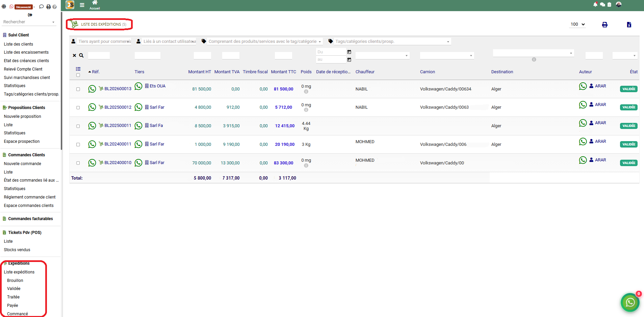Click the notifications bell icon
This screenshot has height=317, width=644.
pyautogui.click(x=595, y=4)
